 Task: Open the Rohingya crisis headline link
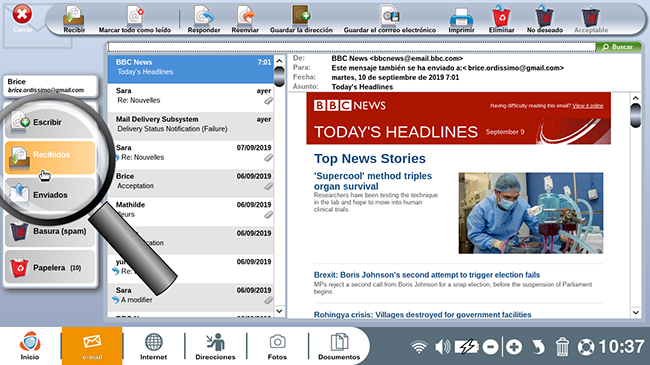422,315
